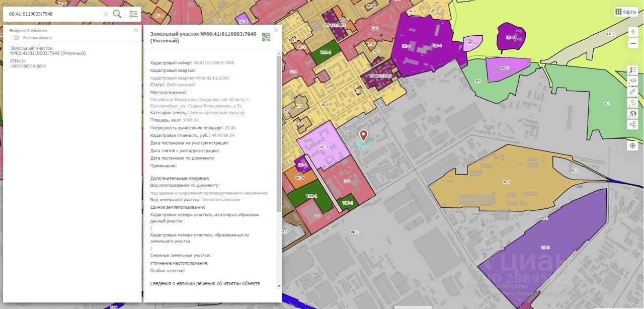This screenshot has height=309, width=644.
Task: Select the ruler measurement tool
Action: pyautogui.click(x=633, y=92)
